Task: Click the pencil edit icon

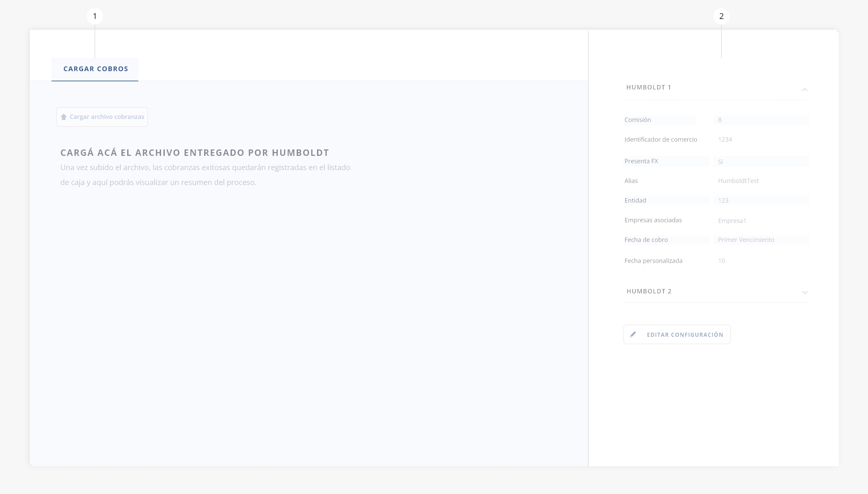Action: 633,334
